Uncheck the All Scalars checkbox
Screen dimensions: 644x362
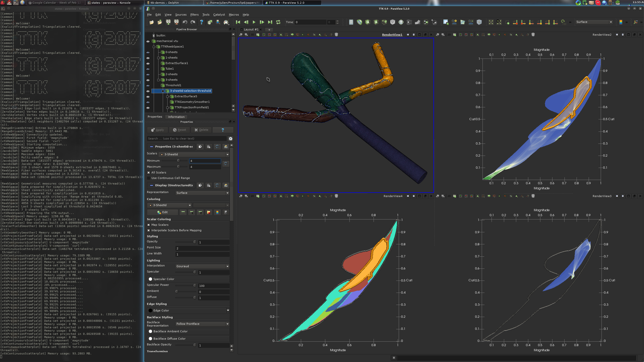click(149, 172)
